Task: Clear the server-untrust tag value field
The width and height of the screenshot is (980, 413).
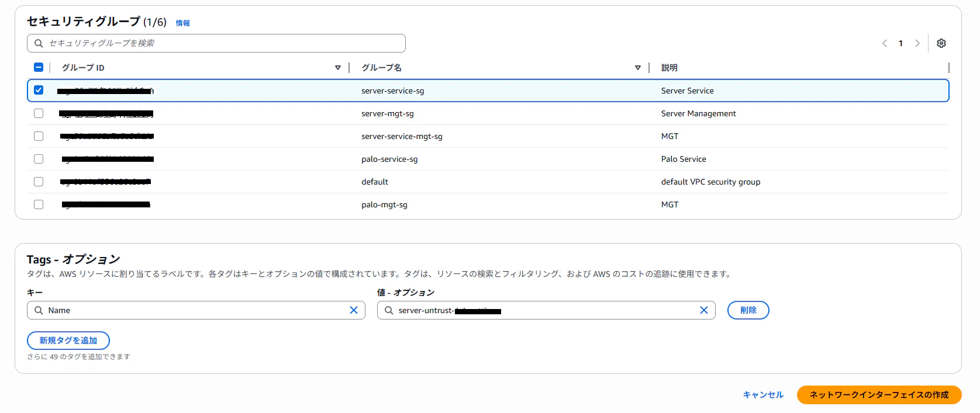Action: pyautogui.click(x=704, y=310)
